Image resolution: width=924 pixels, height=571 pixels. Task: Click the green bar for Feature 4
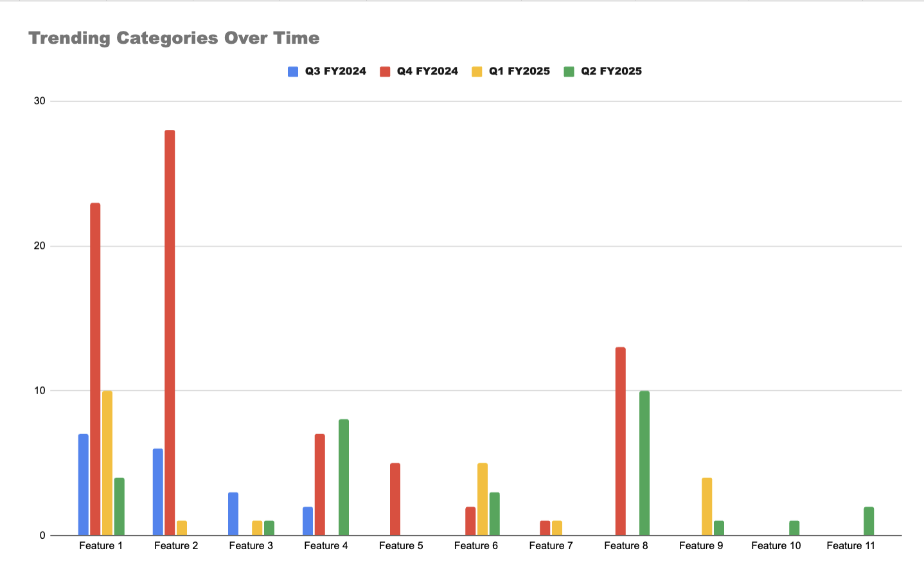344,477
